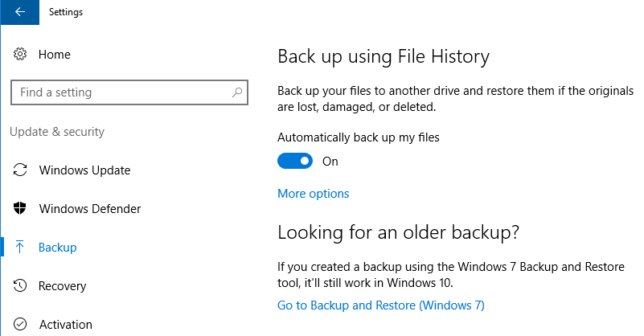Select the Windows Update refresh icon
This screenshot has width=644, height=336.
(x=20, y=170)
